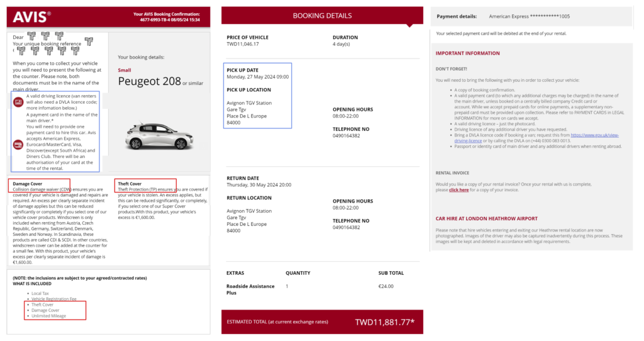
Task: Click the 'click here' invoice link
Action: [458, 190]
